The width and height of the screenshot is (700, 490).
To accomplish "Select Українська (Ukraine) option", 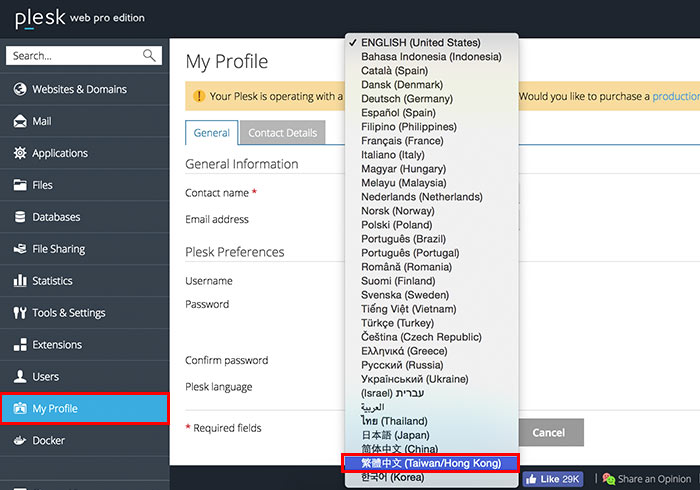I will pos(431,379).
